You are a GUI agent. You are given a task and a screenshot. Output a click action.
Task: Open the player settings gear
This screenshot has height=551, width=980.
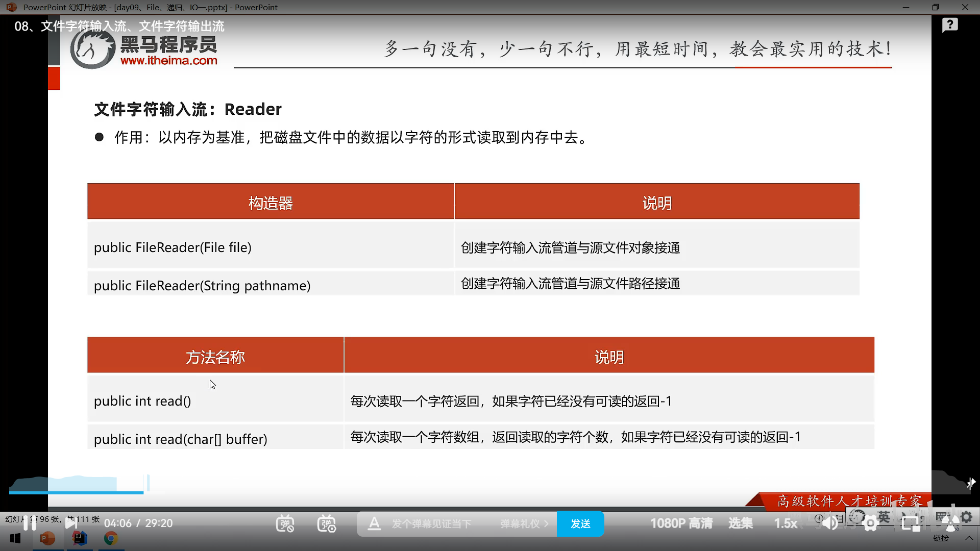870,523
